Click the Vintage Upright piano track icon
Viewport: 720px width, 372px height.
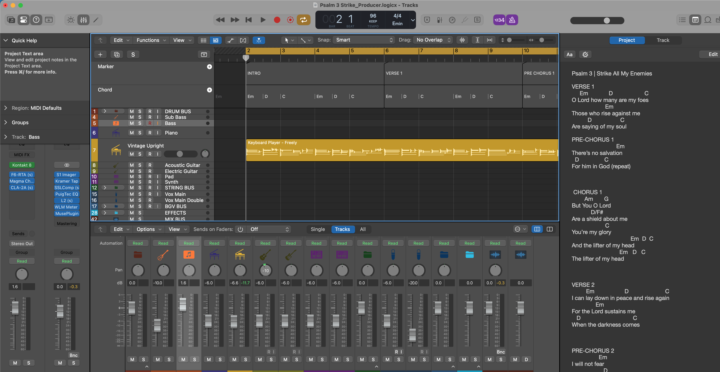[116, 150]
